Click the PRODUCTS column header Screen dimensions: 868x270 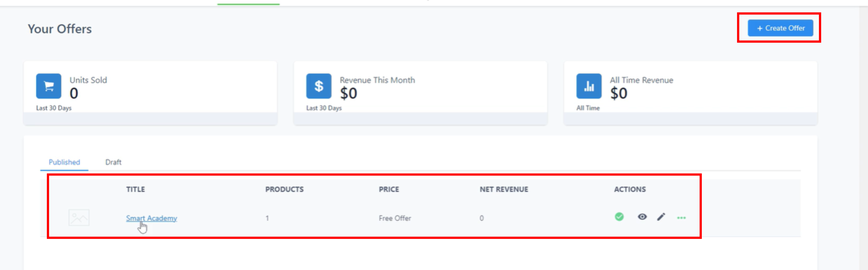coord(284,190)
